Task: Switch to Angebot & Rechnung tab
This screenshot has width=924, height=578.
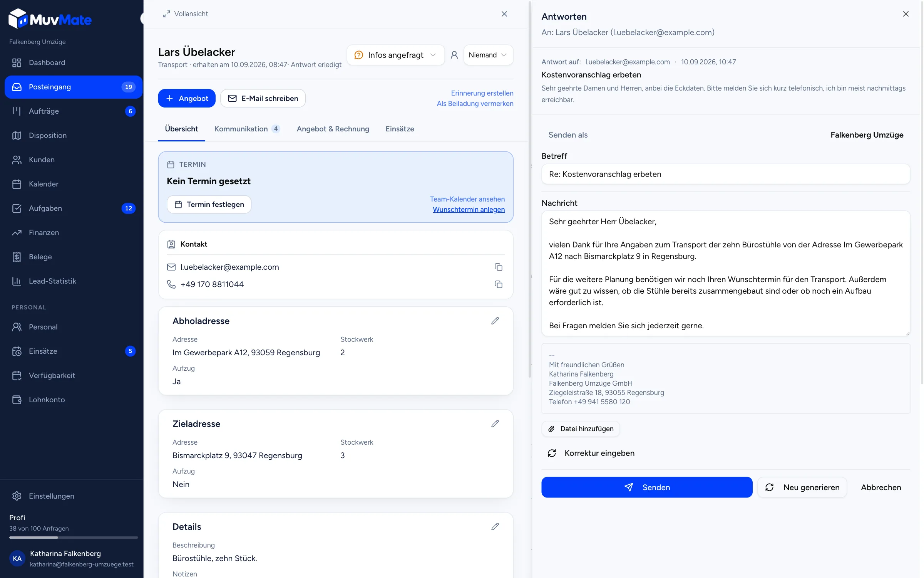Action: [x=333, y=129]
